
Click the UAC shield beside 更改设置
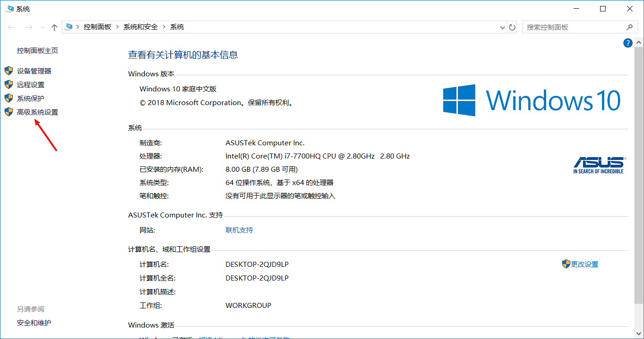coord(565,264)
